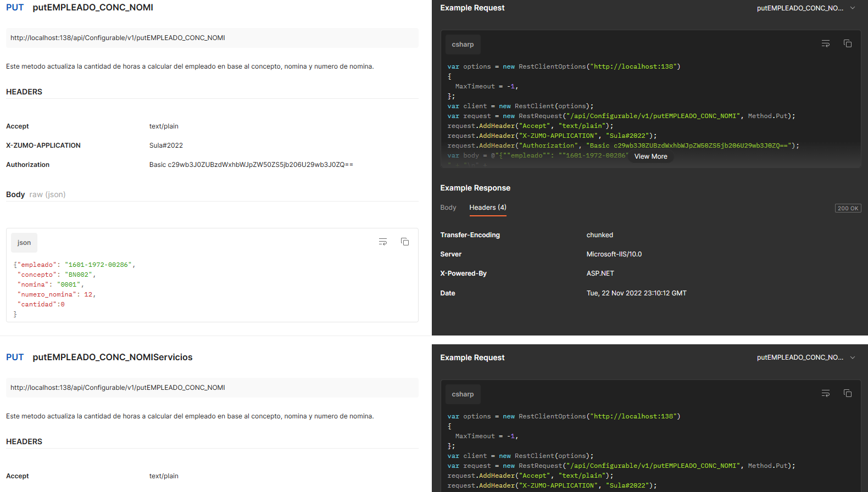Click first Accept header text/plain value
Image resolution: width=868 pixels, height=492 pixels.
[164, 126]
